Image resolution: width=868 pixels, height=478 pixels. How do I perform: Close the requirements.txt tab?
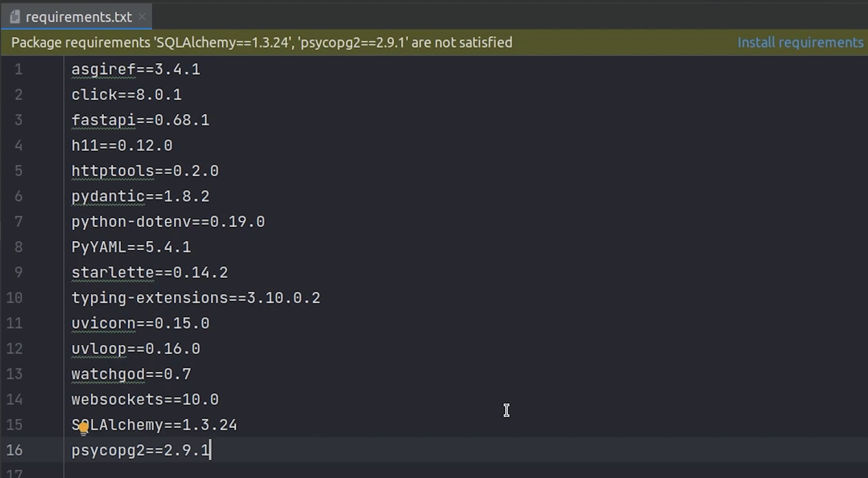pyautogui.click(x=142, y=17)
